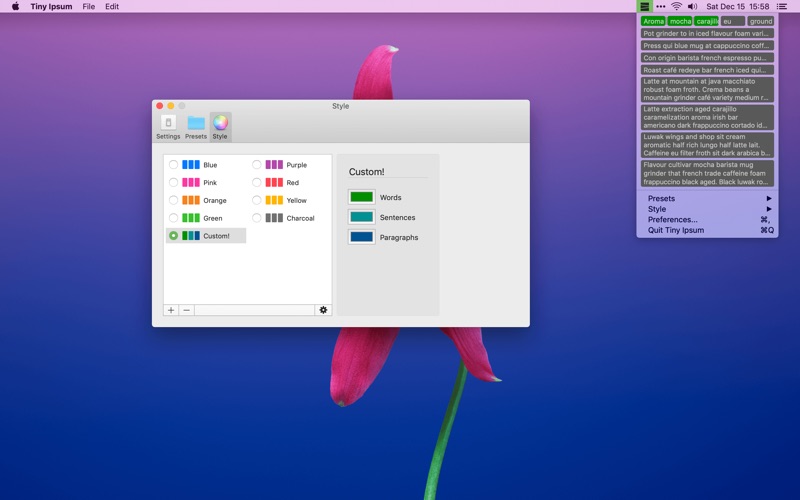The height and width of the screenshot is (500, 800).
Task: Select the Yellow style radio button
Action: [257, 200]
